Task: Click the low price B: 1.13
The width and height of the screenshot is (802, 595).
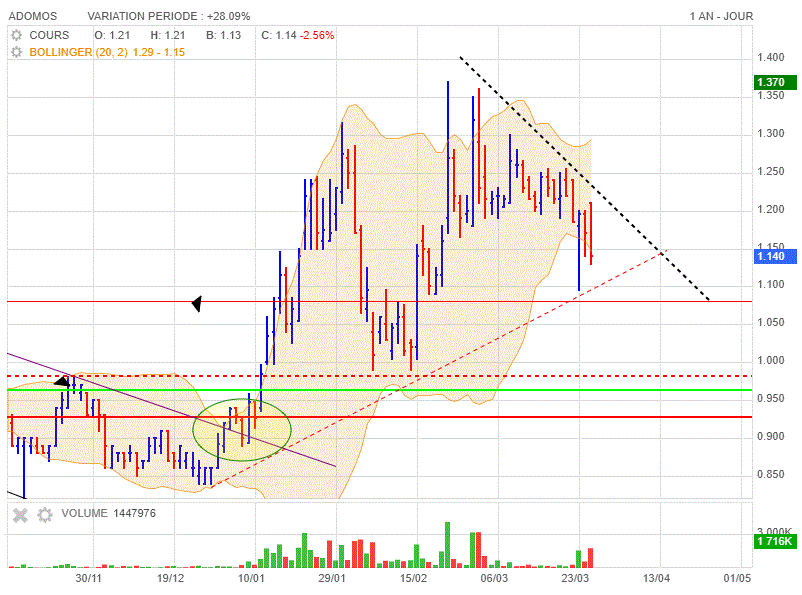Action: click(224, 35)
